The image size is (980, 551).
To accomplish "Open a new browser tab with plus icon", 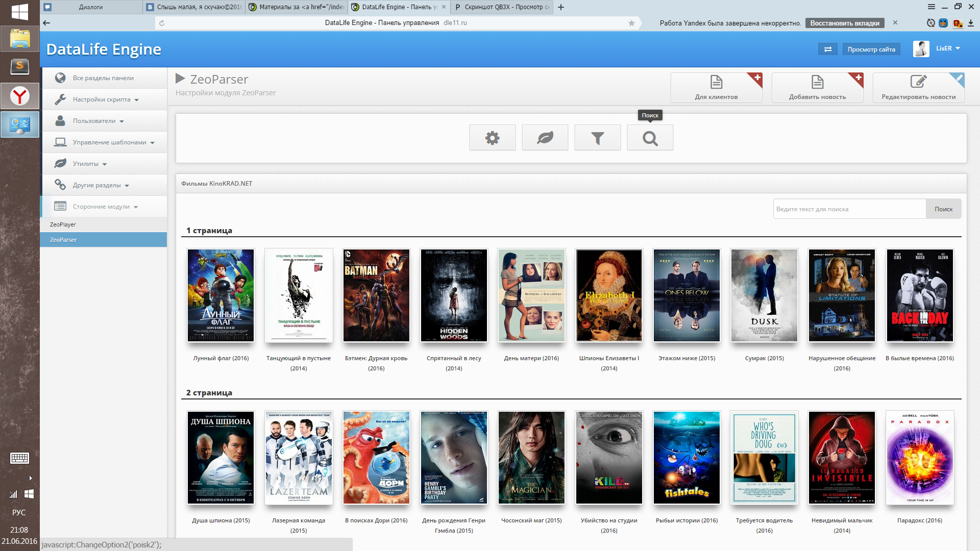I will [x=561, y=7].
